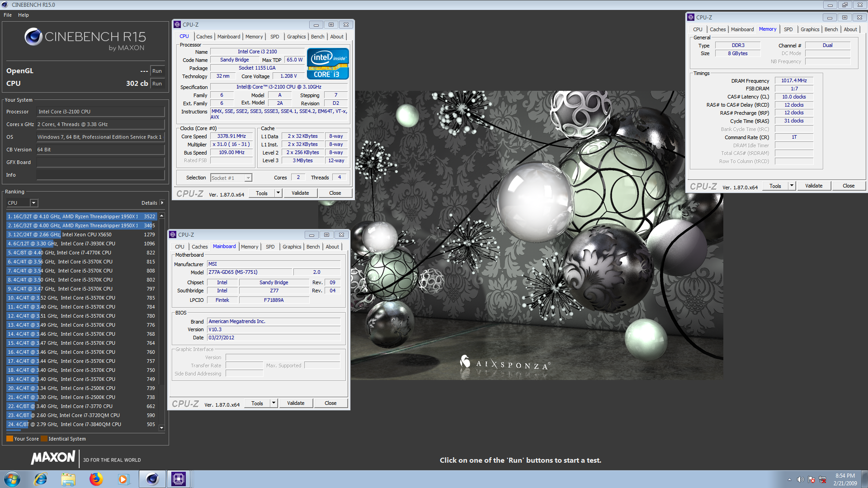Viewport: 868px width, 488px height.
Task: Click Close in CPU tab CPU-Z window
Action: point(335,193)
